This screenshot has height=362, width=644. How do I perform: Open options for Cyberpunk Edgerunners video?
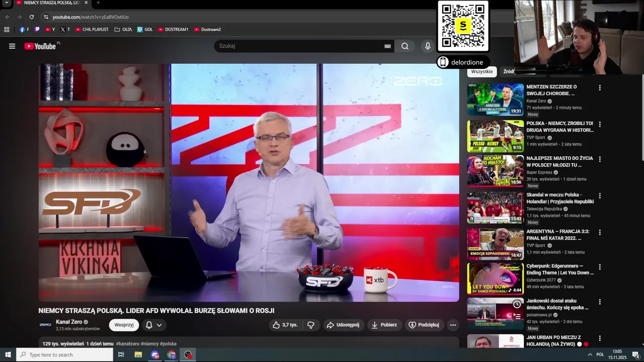pyautogui.click(x=599, y=267)
